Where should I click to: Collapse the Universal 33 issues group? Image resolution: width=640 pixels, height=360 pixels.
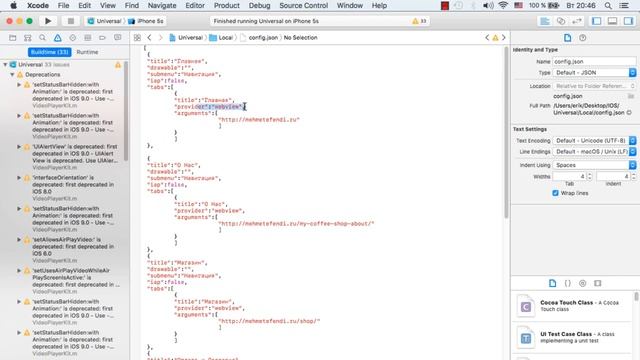click(x=5, y=64)
